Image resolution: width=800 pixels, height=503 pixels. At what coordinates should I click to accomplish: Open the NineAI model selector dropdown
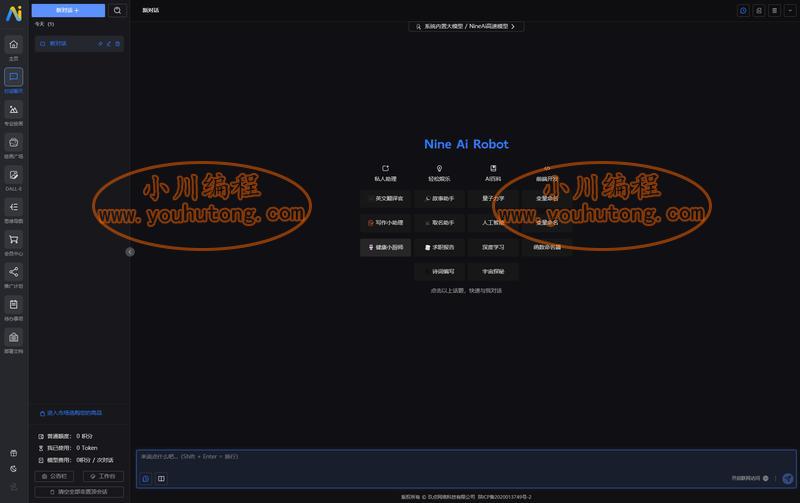pos(466,26)
